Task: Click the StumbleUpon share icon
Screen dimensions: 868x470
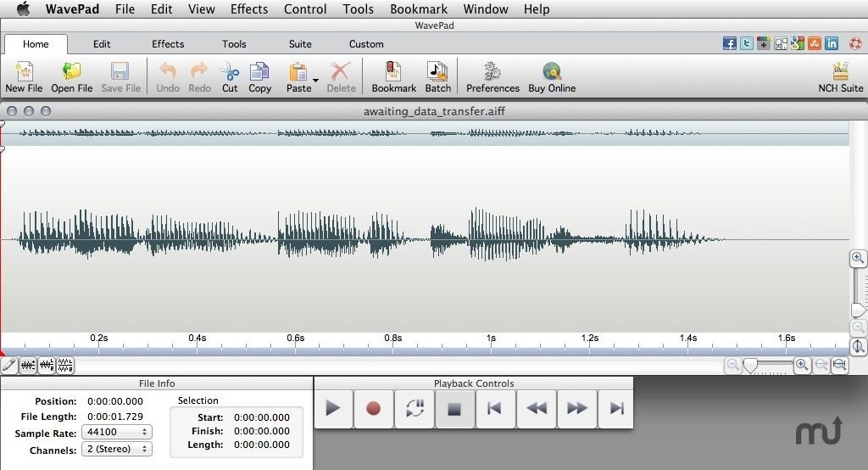Action: [815, 43]
